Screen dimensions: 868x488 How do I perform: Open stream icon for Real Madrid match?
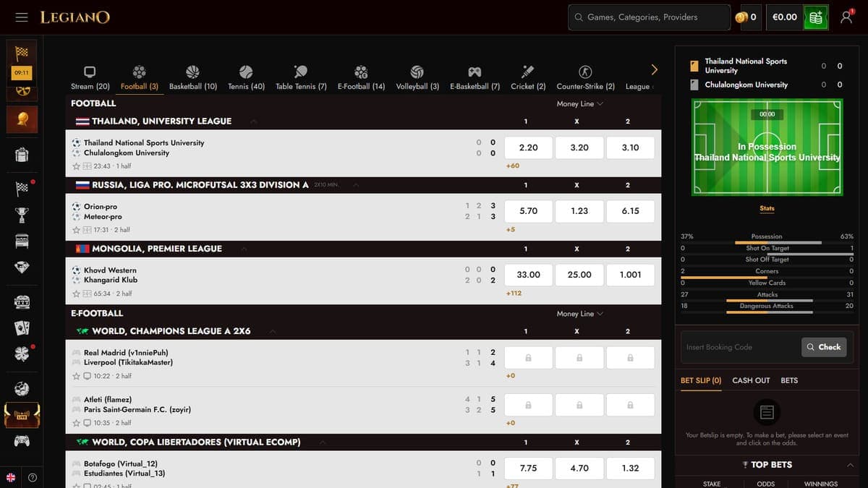pos(87,376)
